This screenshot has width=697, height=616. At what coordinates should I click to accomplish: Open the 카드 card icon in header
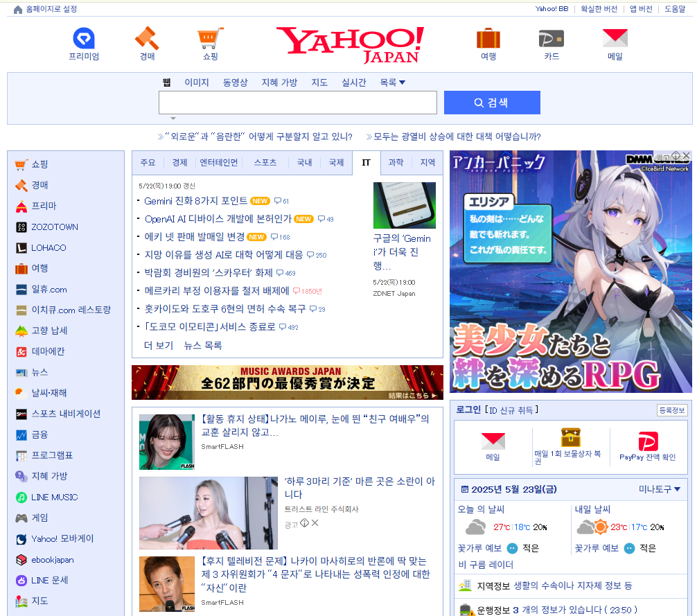pos(552,39)
